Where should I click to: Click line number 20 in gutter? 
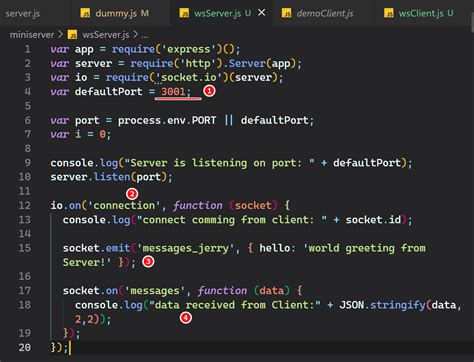(x=25, y=347)
